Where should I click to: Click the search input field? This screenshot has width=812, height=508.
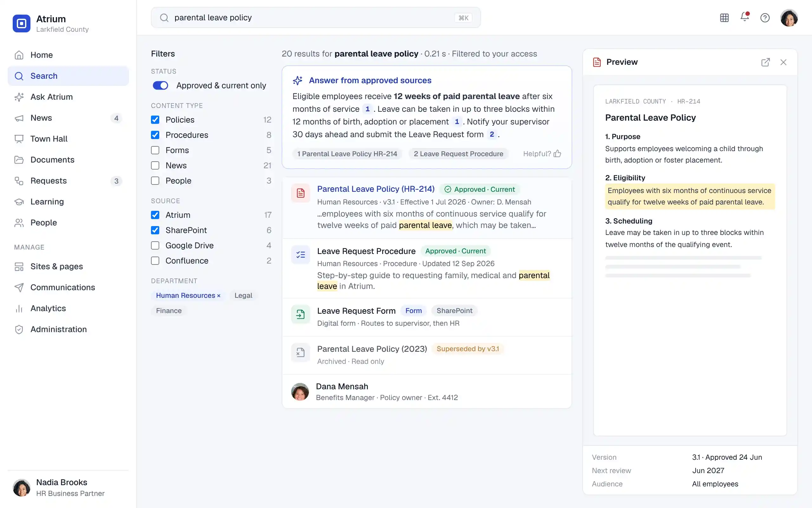(x=315, y=18)
